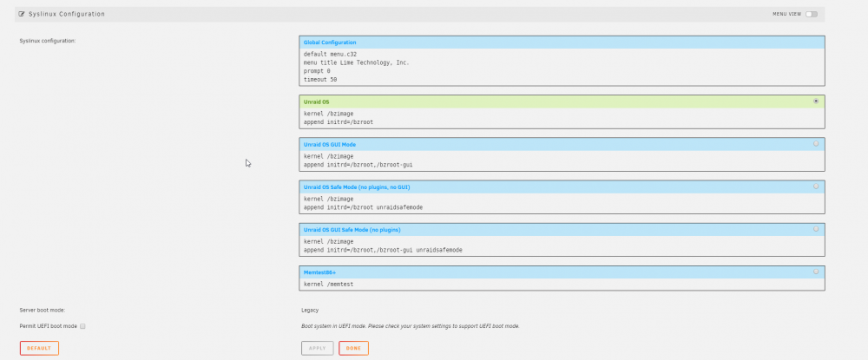Click the APPLY button

[318, 349]
